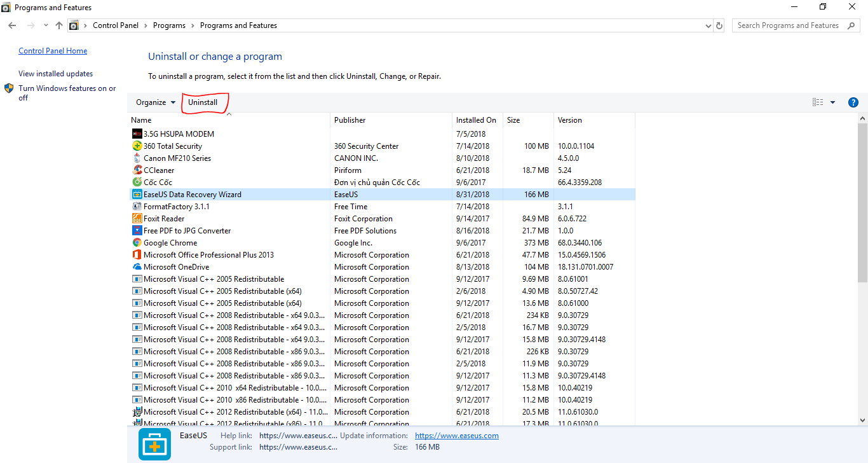Click the Free Time publisher cell
The height and width of the screenshot is (463, 868).
tap(351, 207)
